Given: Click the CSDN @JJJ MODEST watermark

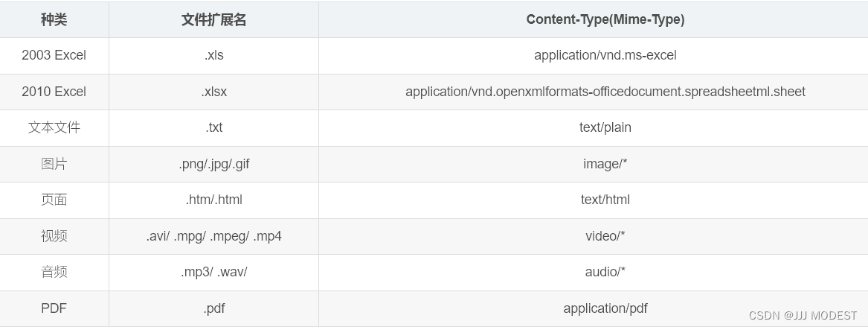Looking at the screenshot, I should pos(803,316).
